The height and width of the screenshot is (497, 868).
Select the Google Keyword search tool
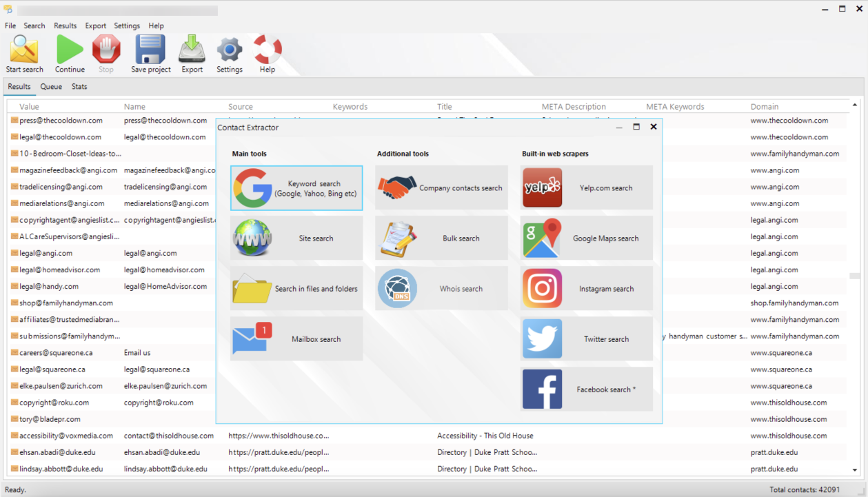[x=296, y=188]
